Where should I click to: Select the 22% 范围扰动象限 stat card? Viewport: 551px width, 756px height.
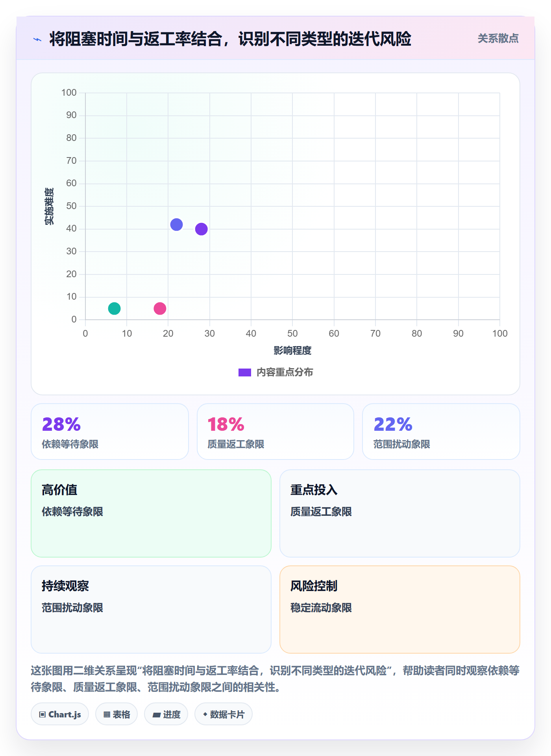[x=441, y=432]
